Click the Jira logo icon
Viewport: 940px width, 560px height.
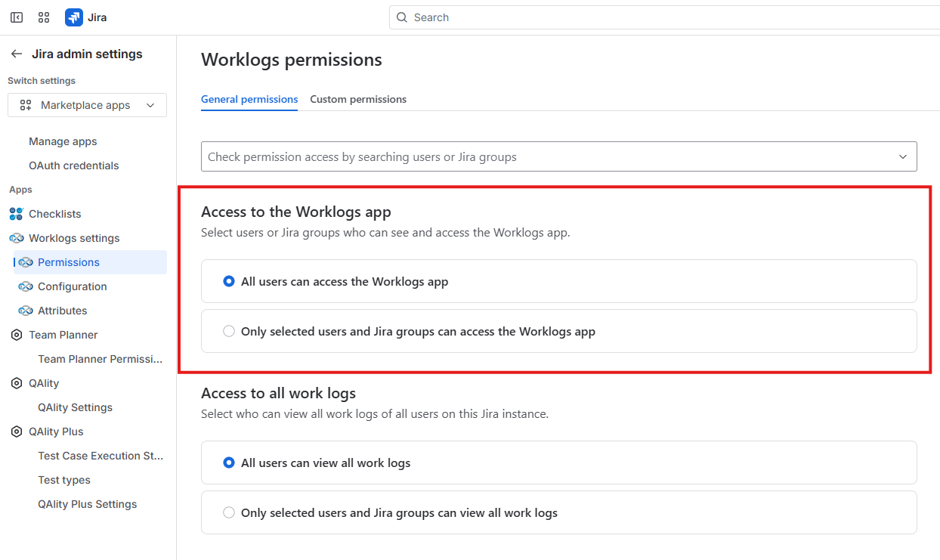tap(74, 17)
